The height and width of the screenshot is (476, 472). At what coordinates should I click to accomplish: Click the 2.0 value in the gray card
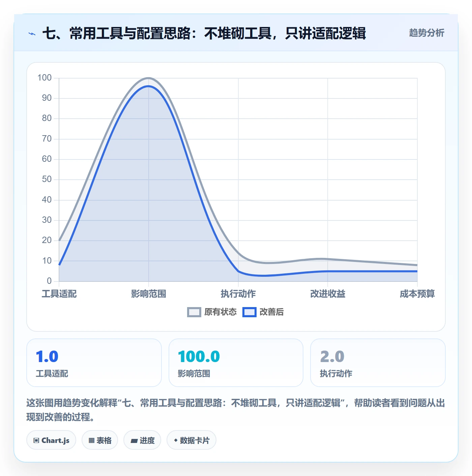[332, 357]
